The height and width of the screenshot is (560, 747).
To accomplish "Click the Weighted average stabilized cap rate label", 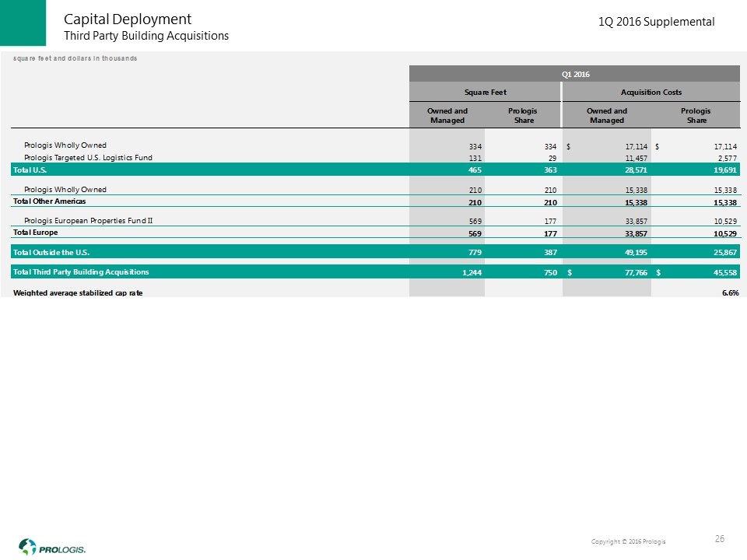I will pos(78,292).
